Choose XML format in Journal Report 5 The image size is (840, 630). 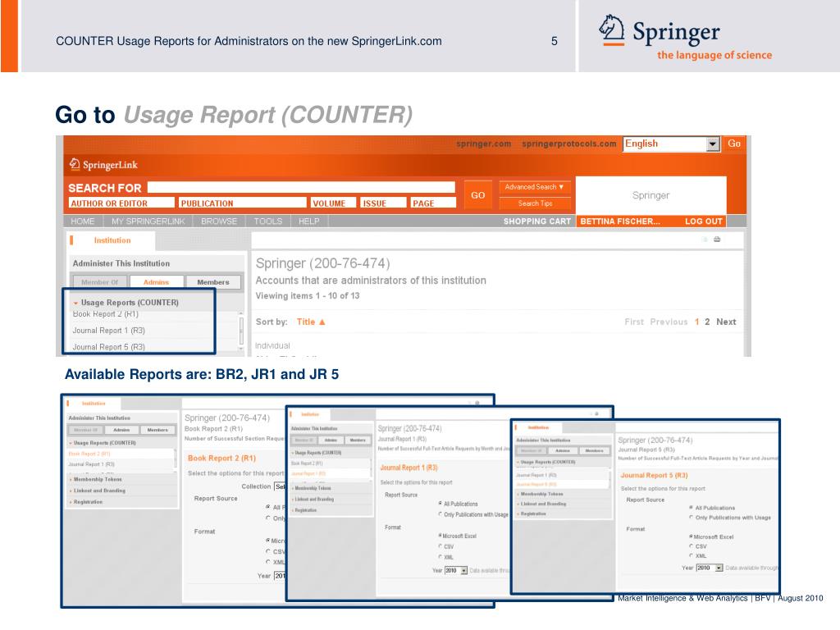click(x=691, y=556)
